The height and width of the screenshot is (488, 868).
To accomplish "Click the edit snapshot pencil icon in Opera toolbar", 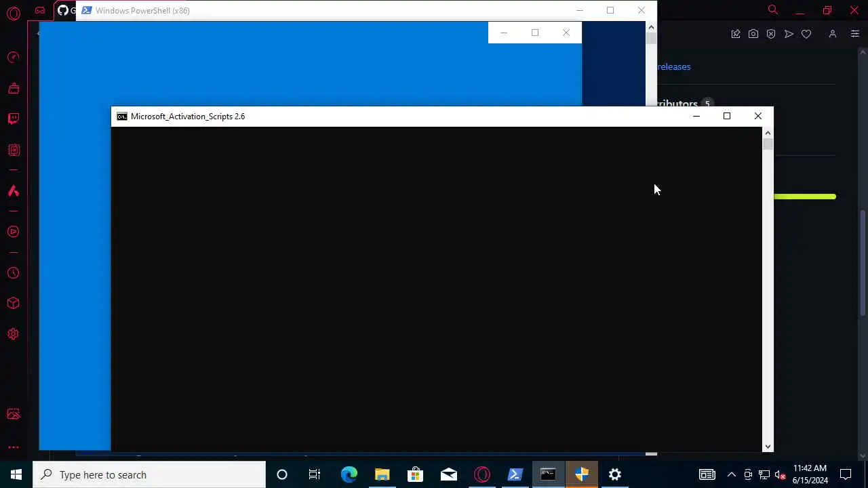I will pyautogui.click(x=736, y=34).
